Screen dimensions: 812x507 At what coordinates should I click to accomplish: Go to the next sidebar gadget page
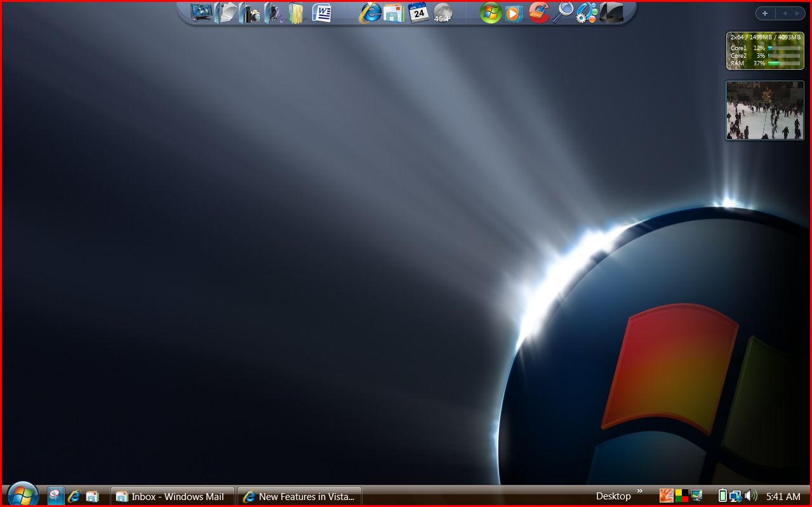pos(797,13)
